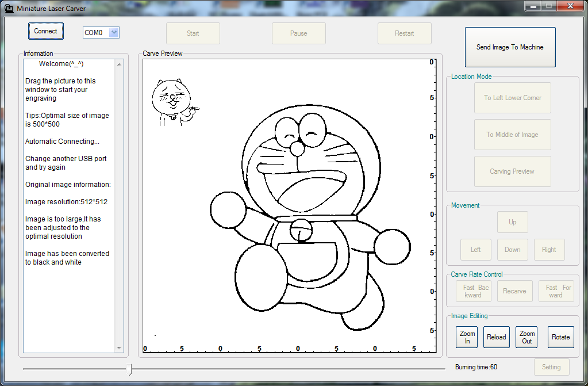
Task: Click the Right movement button
Action: click(549, 250)
